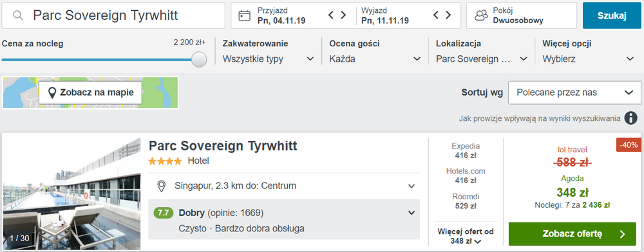Click the Zobacz ofertę button
644x252 pixels.
(x=572, y=234)
